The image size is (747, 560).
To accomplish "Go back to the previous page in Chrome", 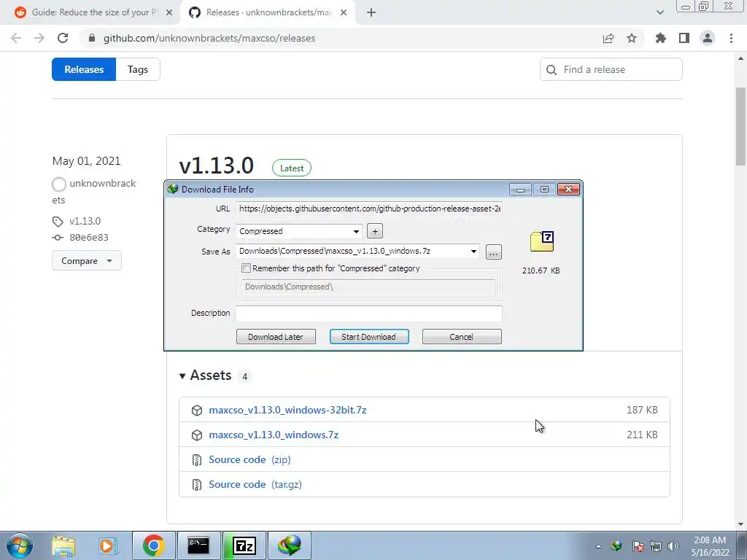I will [16, 38].
